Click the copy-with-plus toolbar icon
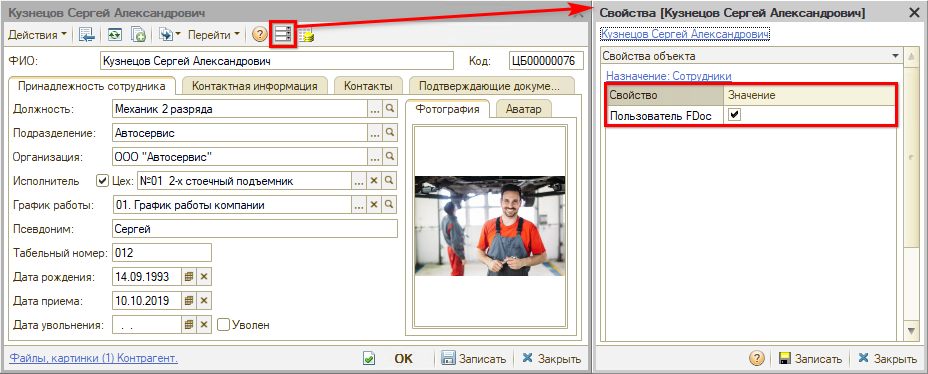 pos(138,35)
